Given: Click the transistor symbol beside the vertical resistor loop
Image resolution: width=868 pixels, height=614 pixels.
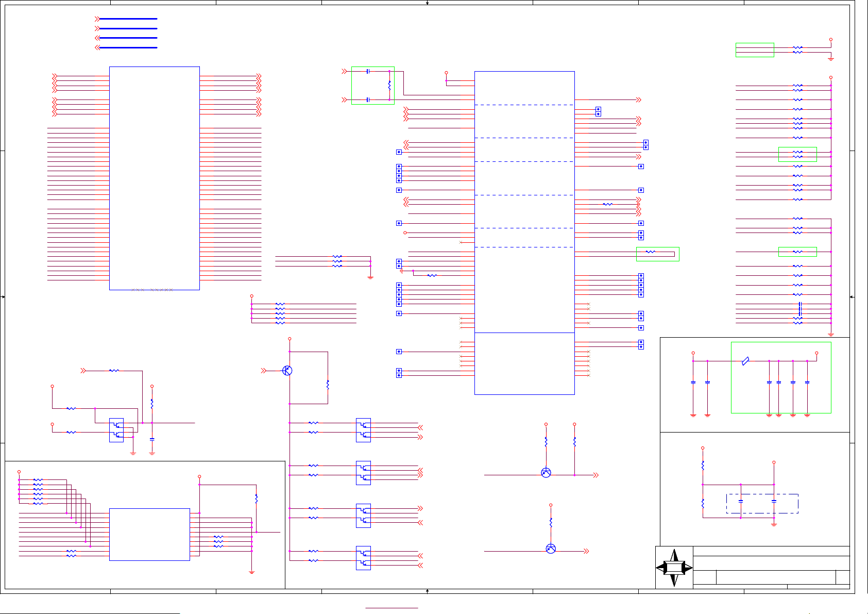Looking at the screenshot, I should pyautogui.click(x=287, y=371).
